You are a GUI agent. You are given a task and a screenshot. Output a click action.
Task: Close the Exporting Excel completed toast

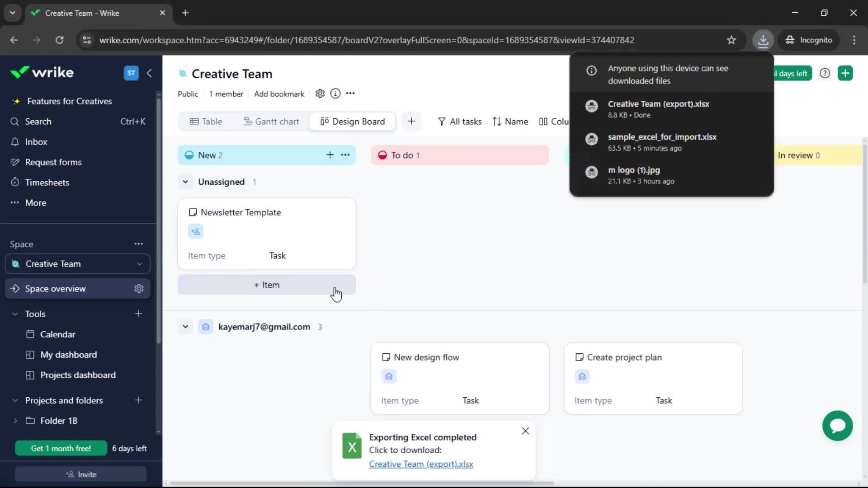(x=525, y=431)
